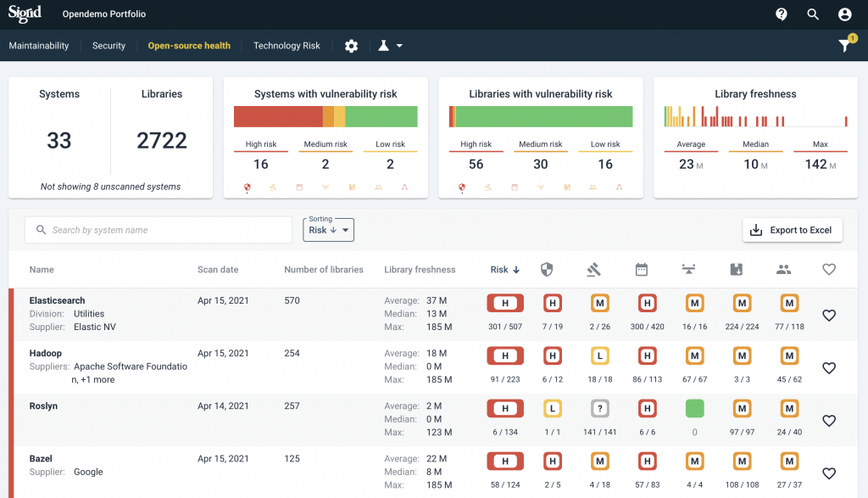Select license gavel icon under Libraries with vulnerability risk
Viewport: 868px width, 498px height.
coord(487,187)
